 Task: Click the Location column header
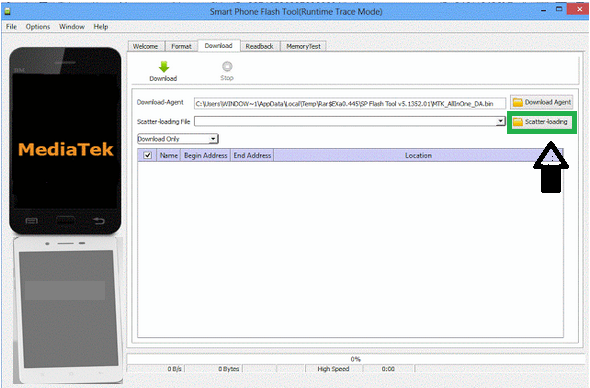418,155
